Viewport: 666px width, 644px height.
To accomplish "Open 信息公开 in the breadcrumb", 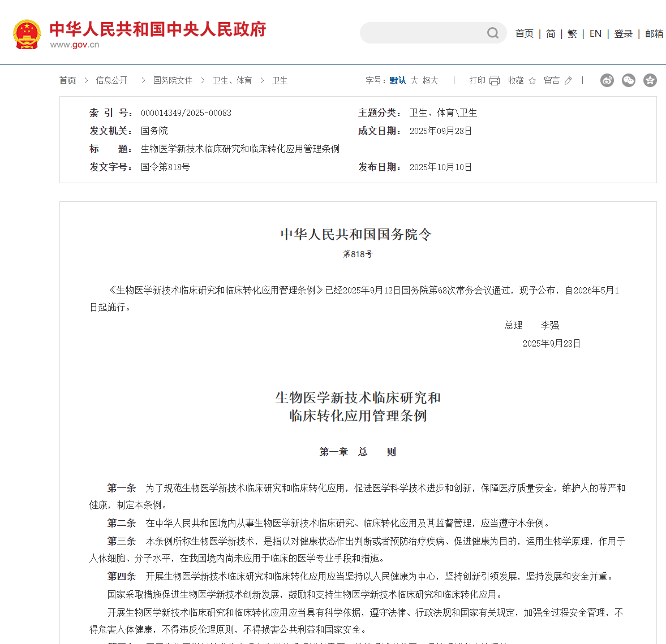I will [112, 81].
